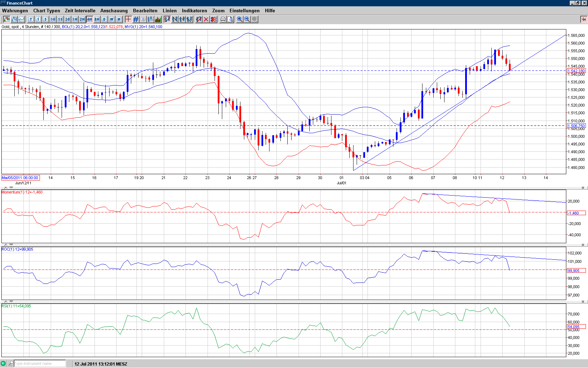588x368 pixels.
Task: Open print preview from the toolbar
Action: [230, 19]
